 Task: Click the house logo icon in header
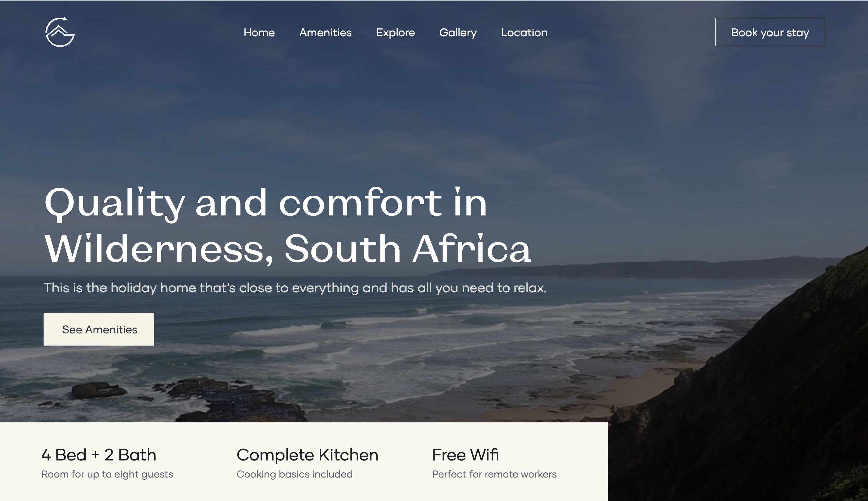coord(60,32)
